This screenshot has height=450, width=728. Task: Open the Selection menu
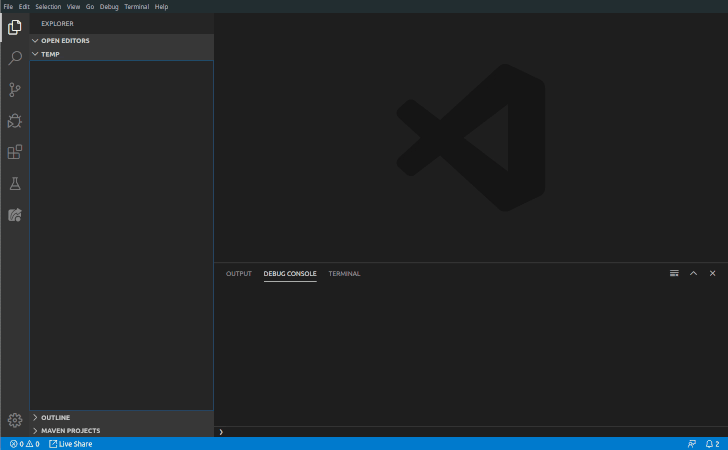(48, 7)
